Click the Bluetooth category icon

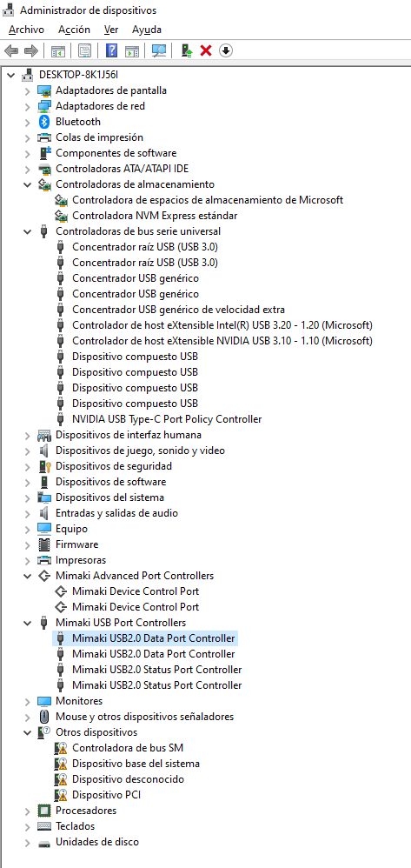(x=44, y=122)
